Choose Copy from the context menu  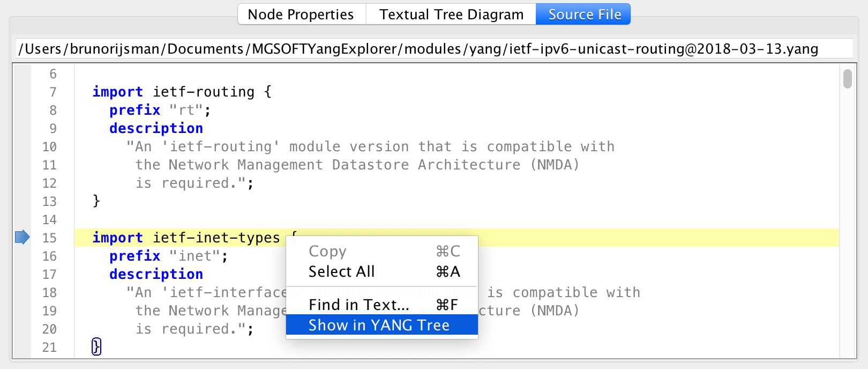(382, 251)
